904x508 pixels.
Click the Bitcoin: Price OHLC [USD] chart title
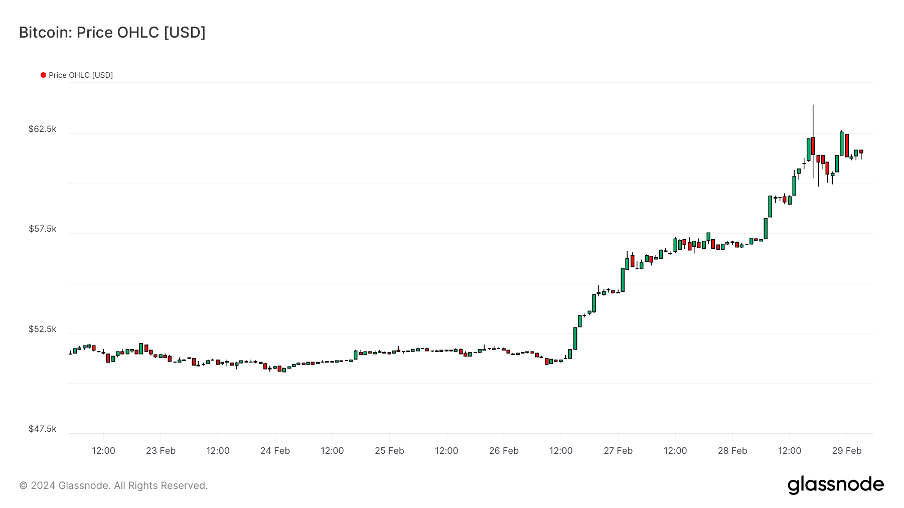click(x=112, y=32)
